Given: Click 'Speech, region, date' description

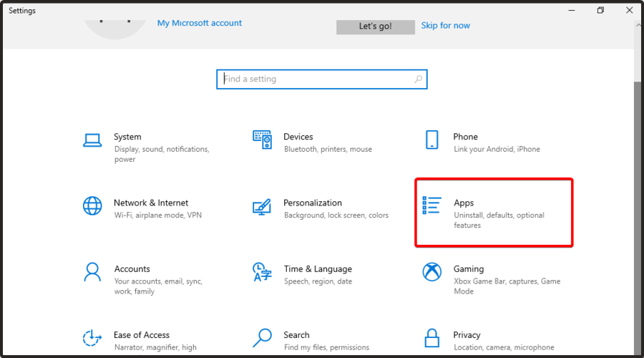Looking at the screenshot, I should [x=318, y=281].
